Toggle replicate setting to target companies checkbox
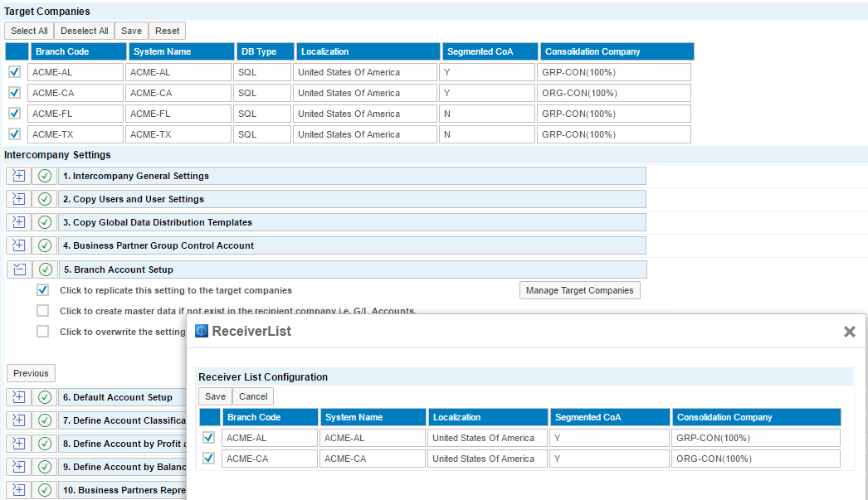The image size is (868, 500). pos(42,290)
